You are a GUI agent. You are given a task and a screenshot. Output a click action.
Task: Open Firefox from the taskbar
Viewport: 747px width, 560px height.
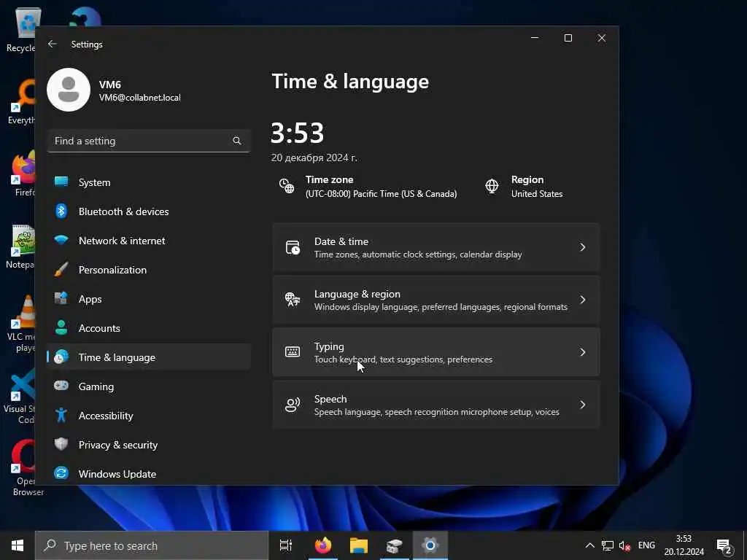click(323, 545)
